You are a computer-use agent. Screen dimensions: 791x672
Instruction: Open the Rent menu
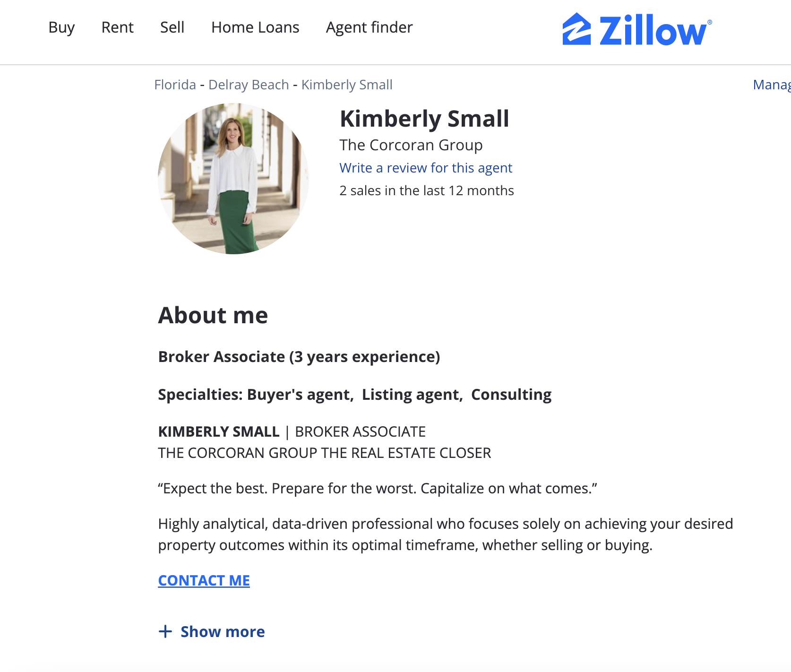(117, 27)
